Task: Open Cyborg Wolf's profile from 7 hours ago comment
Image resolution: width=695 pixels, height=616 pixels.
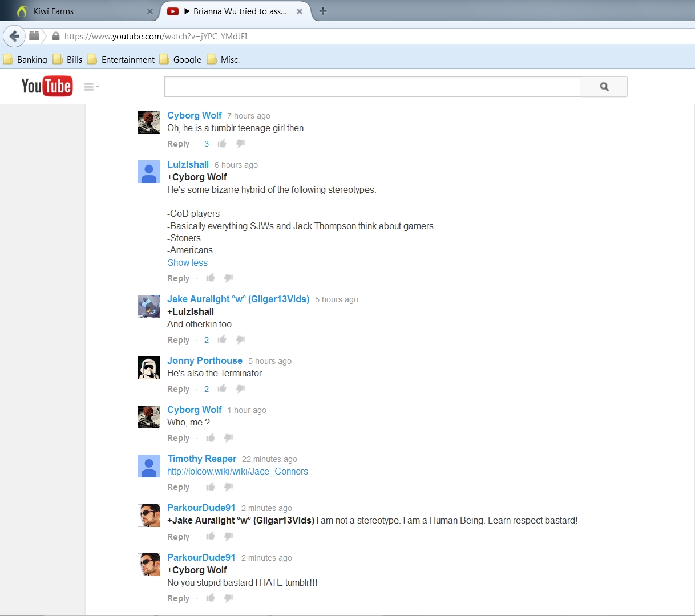Action: [x=195, y=115]
